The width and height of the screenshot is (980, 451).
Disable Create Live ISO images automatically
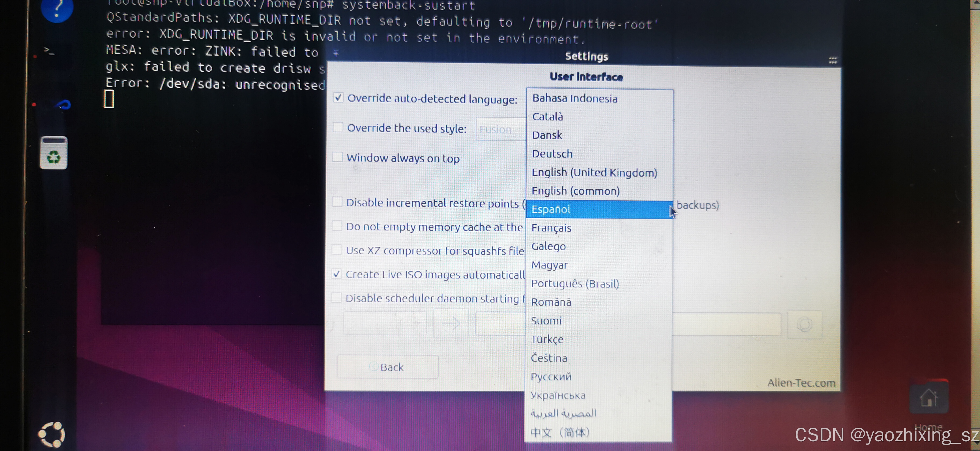337,274
